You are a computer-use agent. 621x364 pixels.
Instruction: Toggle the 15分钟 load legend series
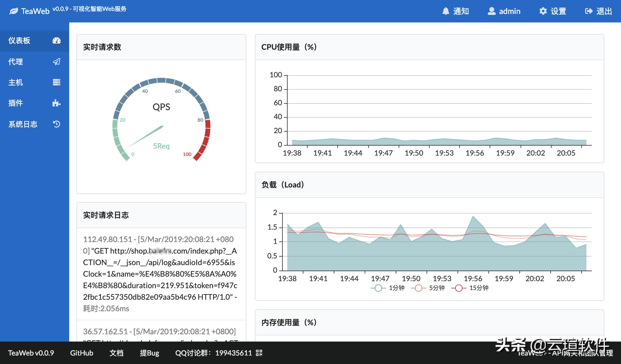point(470,288)
